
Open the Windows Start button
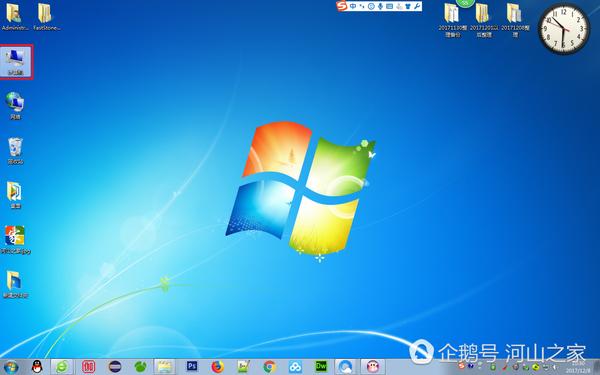pyautogui.click(x=10, y=367)
